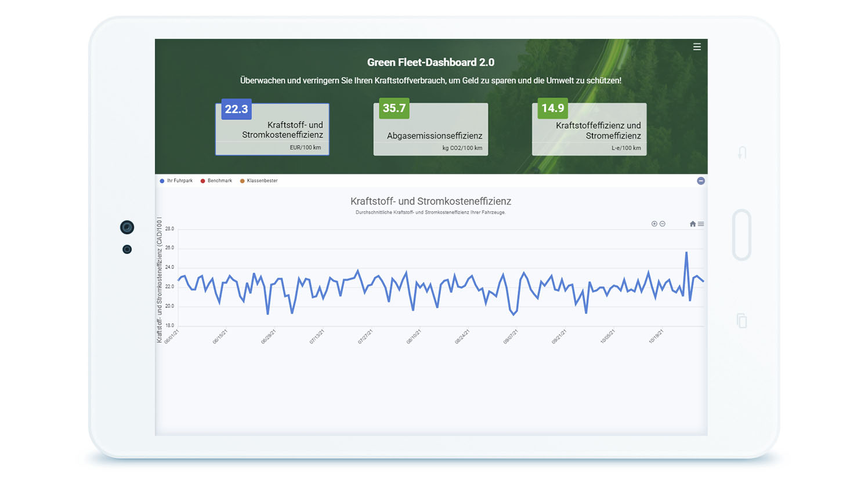Click the dashboard heading Green Fleet-Dashboard 2.0
868x487 pixels.
(431, 63)
